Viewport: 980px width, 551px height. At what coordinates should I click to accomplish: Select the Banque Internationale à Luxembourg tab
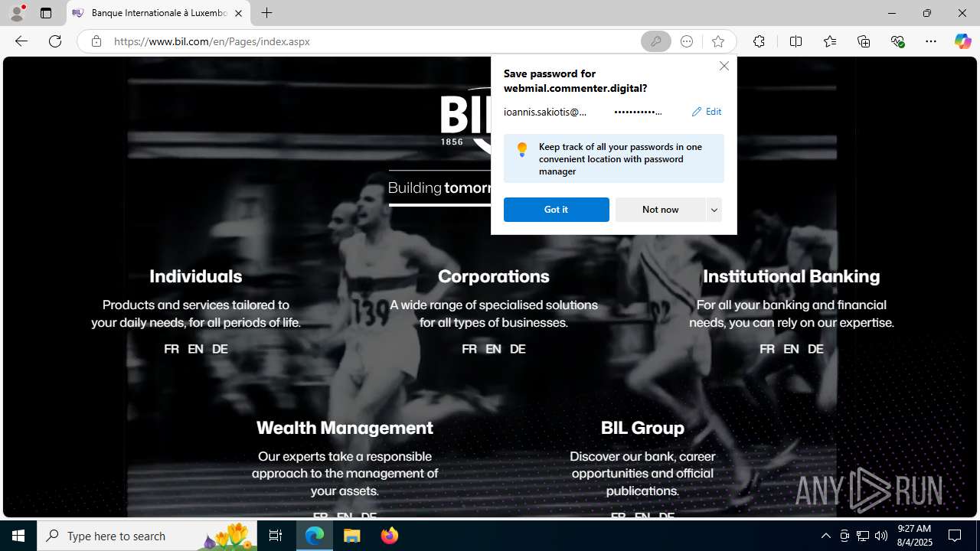[159, 13]
